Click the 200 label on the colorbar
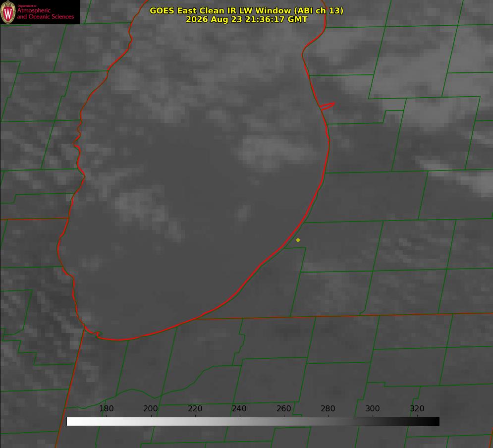493x448 pixels. pyautogui.click(x=151, y=408)
